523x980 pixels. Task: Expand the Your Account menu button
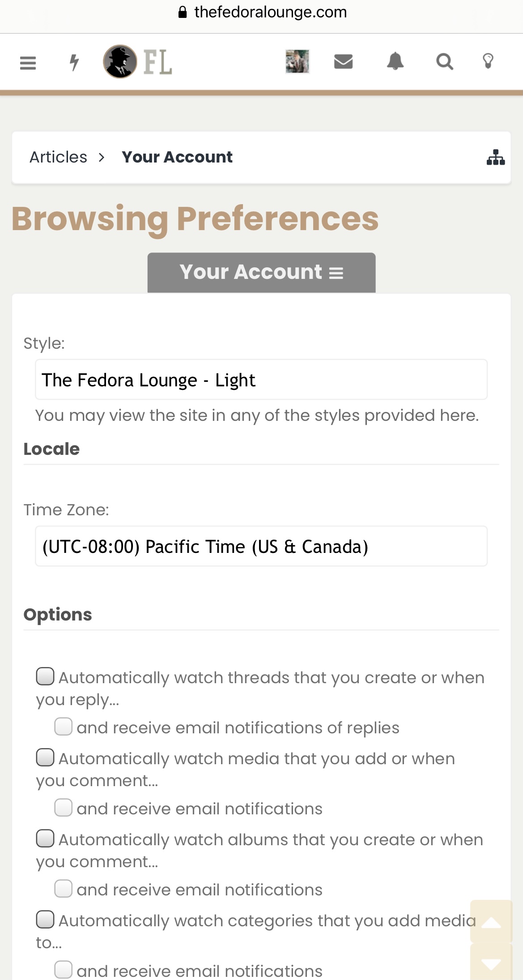coord(261,272)
